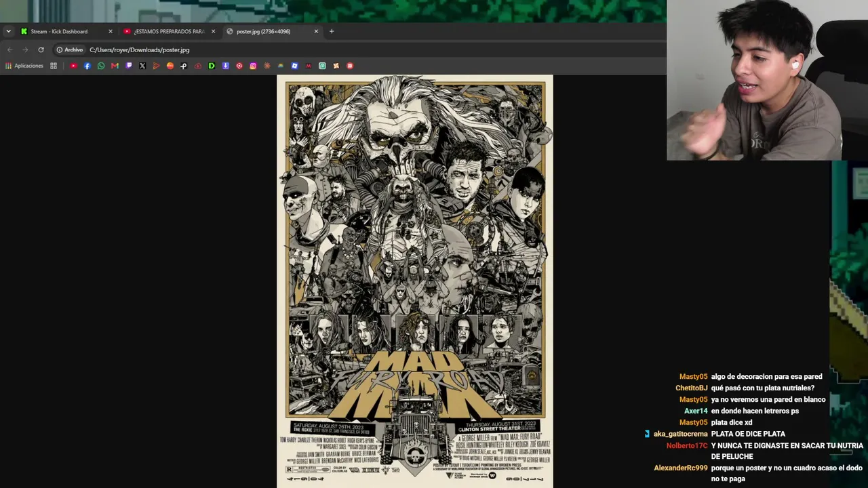
Task: Click chat message 'PLATA OE DICE PLATA'
Action: pyautogui.click(x=748, y=434)
